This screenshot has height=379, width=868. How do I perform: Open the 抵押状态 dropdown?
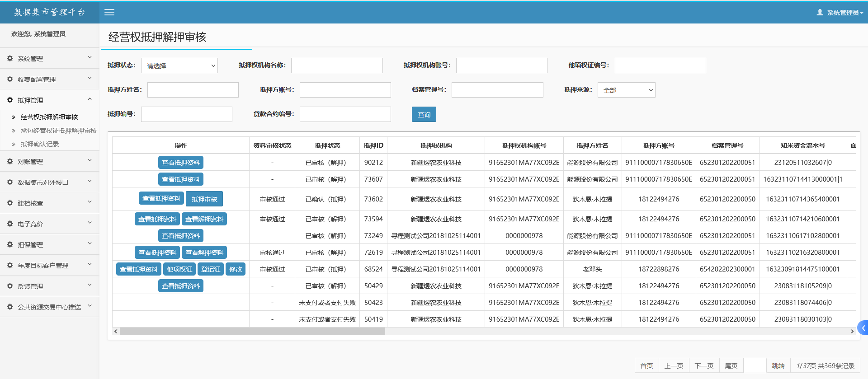[179, 66]
